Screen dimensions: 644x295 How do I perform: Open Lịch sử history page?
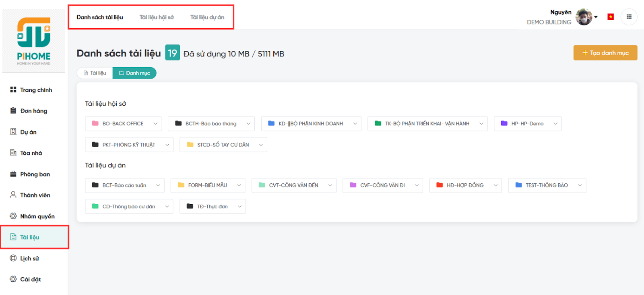coord(29,258)
